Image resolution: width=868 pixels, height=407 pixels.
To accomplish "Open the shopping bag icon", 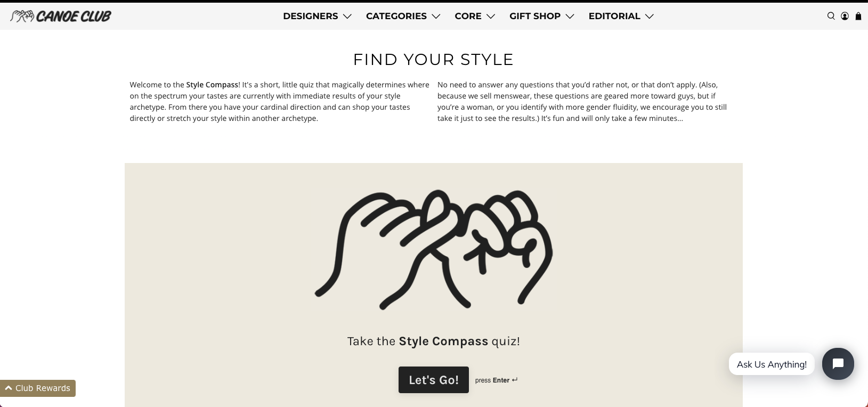I will pos(858,16).
